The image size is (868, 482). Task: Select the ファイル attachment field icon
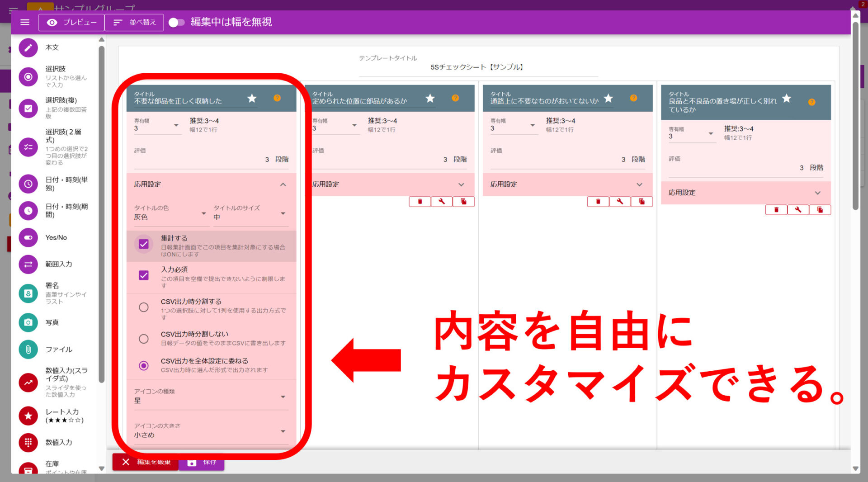pyautogui.click(x=28, y=349)
